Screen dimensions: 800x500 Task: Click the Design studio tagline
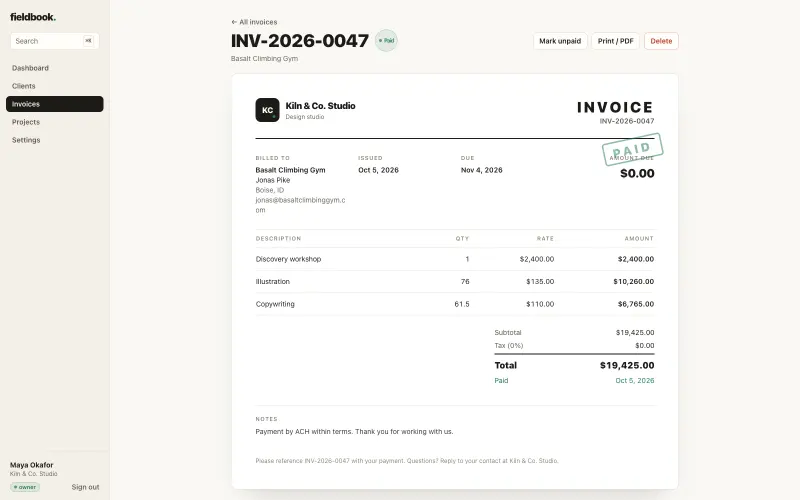tap(305, 117)
